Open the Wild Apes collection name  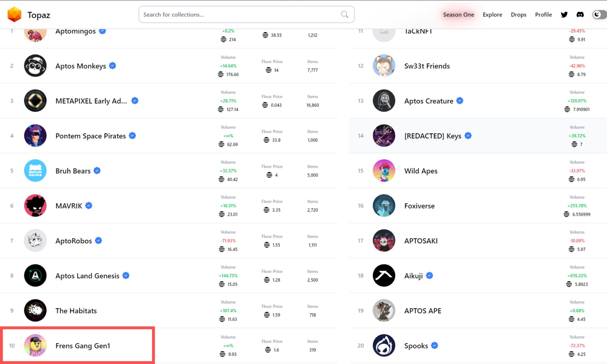421,171
